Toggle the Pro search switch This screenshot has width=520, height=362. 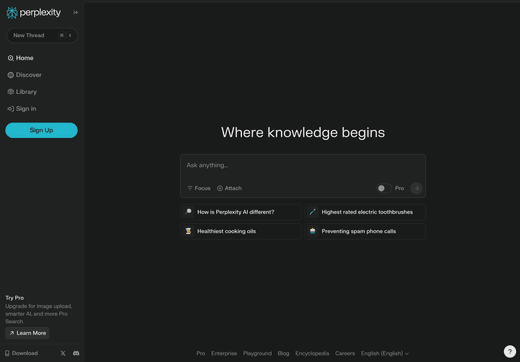384,188
